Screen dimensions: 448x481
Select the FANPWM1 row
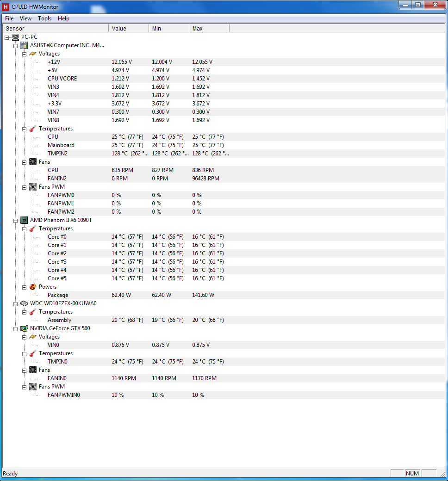click(x=246, y=203)
